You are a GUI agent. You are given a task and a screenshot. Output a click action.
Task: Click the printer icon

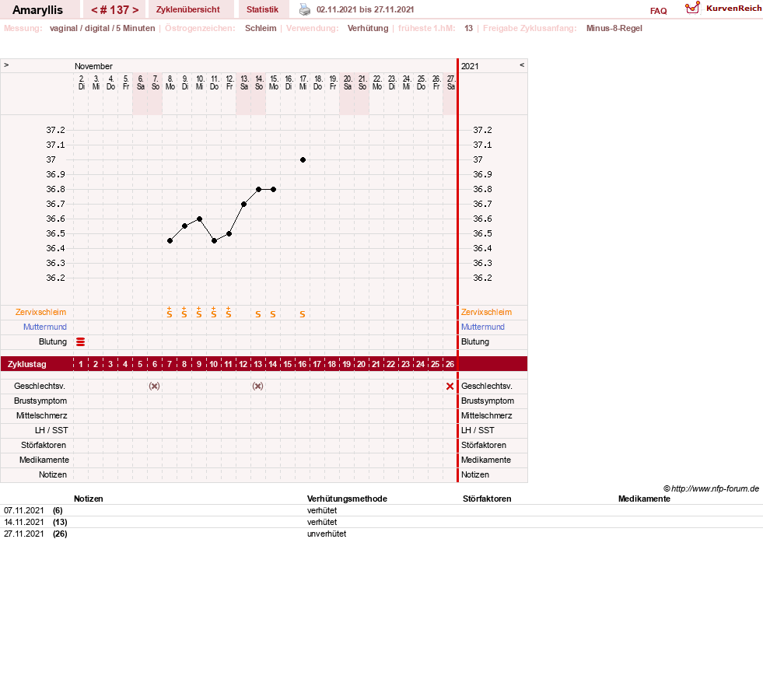click(305, 9)
